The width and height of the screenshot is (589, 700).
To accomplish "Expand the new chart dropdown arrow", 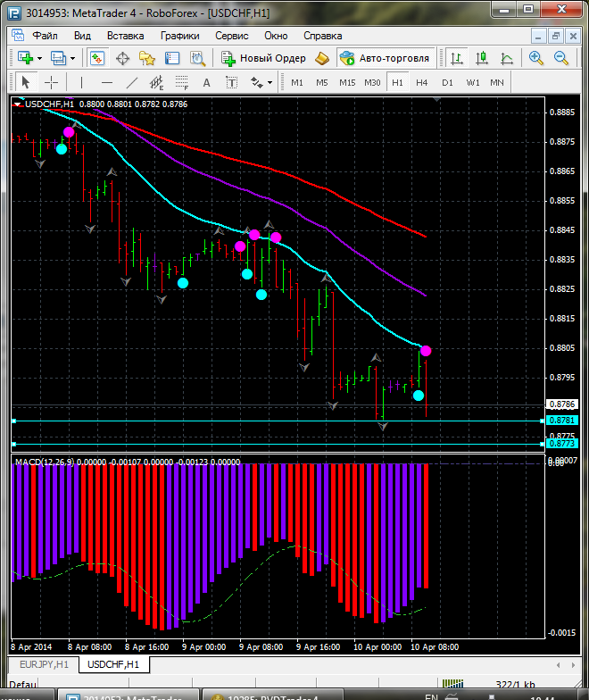I will tap(39, 59).
